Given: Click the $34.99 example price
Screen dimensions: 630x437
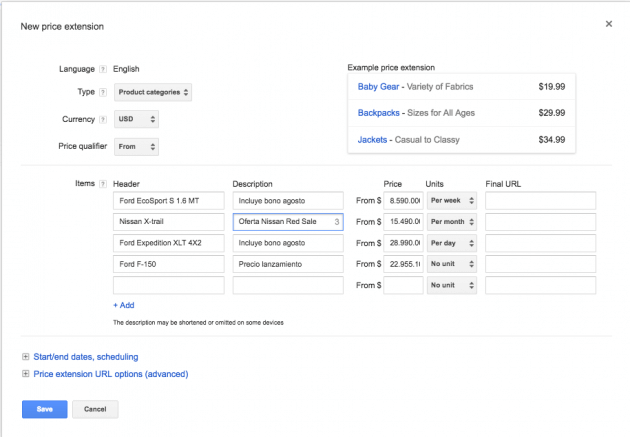Looking at the screenshot, I should tap(552, 140).
